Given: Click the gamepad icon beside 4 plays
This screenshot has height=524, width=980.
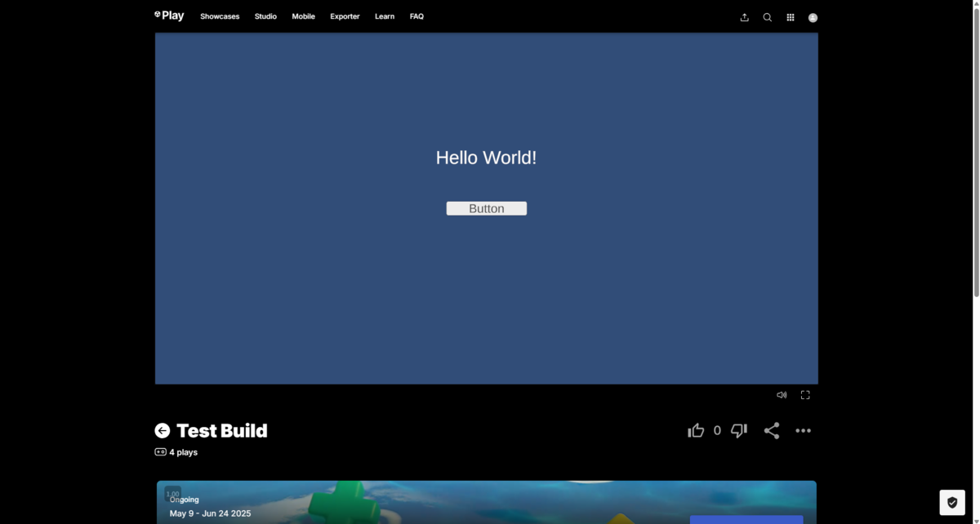Looking at the screenshot, I should tap(160, 451).
